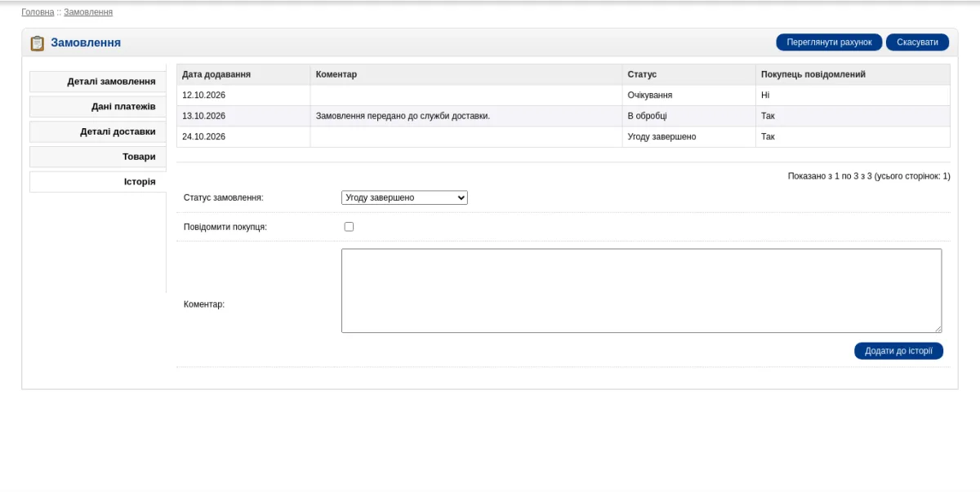980x492 pixels.
Task: Follow the Головна breadcrumb link
Action: 38,12
